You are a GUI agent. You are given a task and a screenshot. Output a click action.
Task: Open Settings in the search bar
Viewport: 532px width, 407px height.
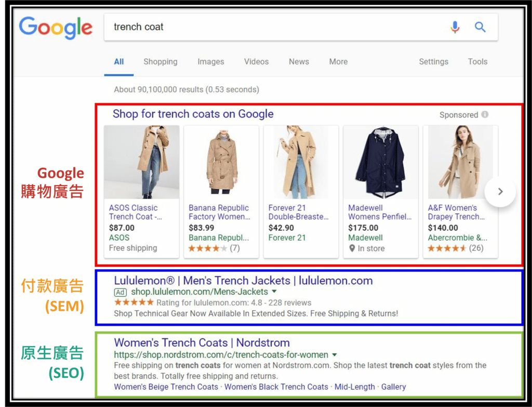(434, 62)
